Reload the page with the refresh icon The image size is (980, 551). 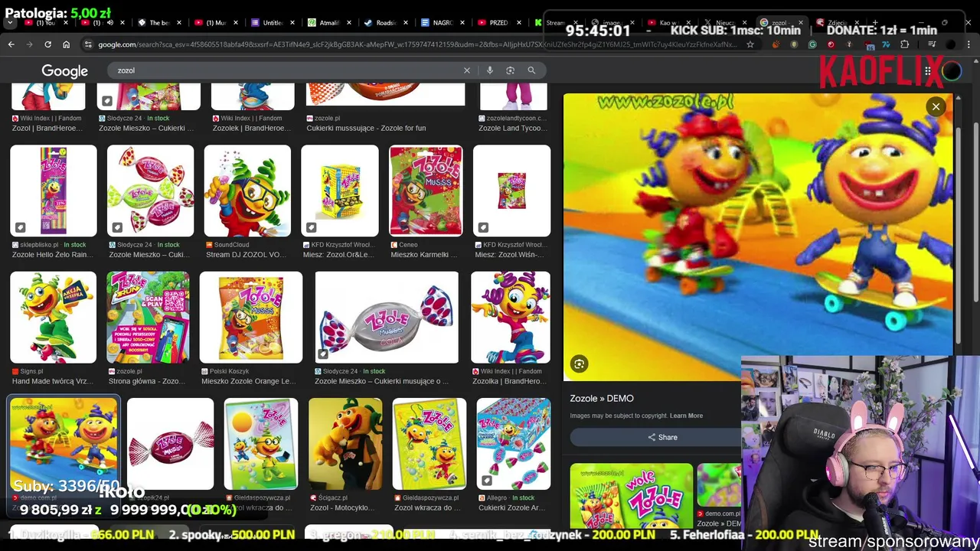coord(47,44)
